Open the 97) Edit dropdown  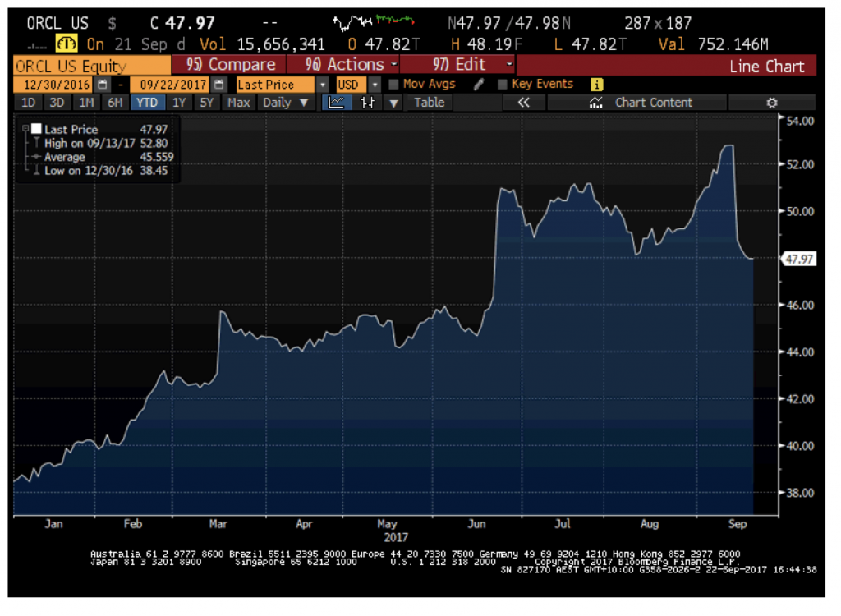coord(458,65)
